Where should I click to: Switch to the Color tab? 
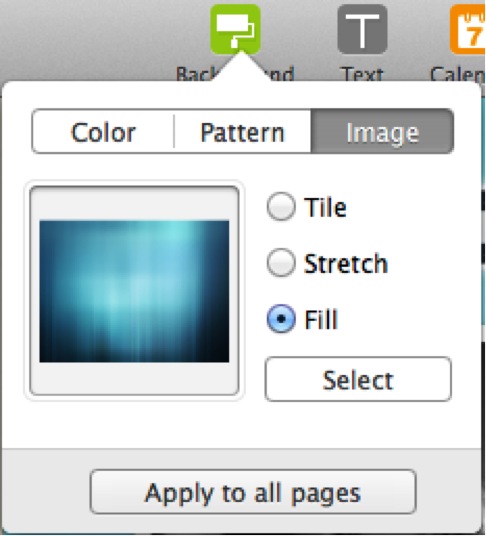point(103,132)
